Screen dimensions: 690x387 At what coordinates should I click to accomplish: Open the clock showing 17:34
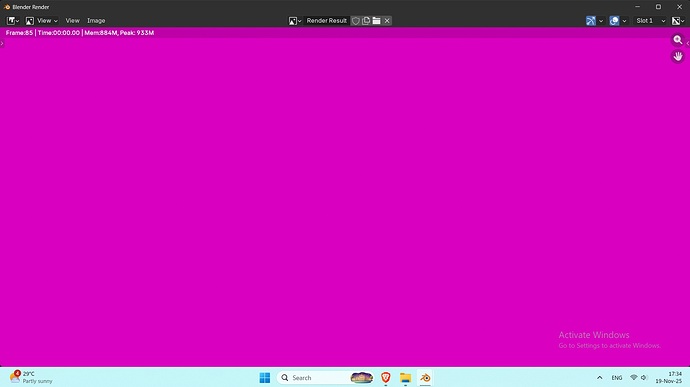(x=669, y=377)
